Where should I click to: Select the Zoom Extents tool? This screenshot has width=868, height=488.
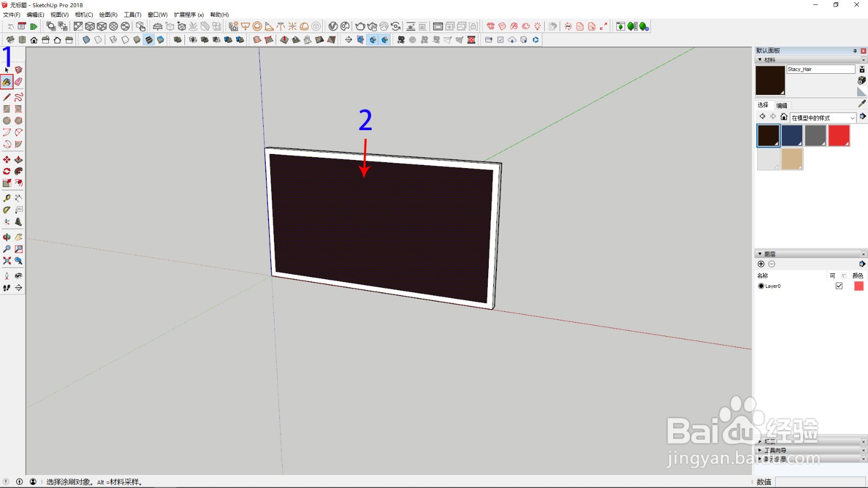(x=7, y=261)
